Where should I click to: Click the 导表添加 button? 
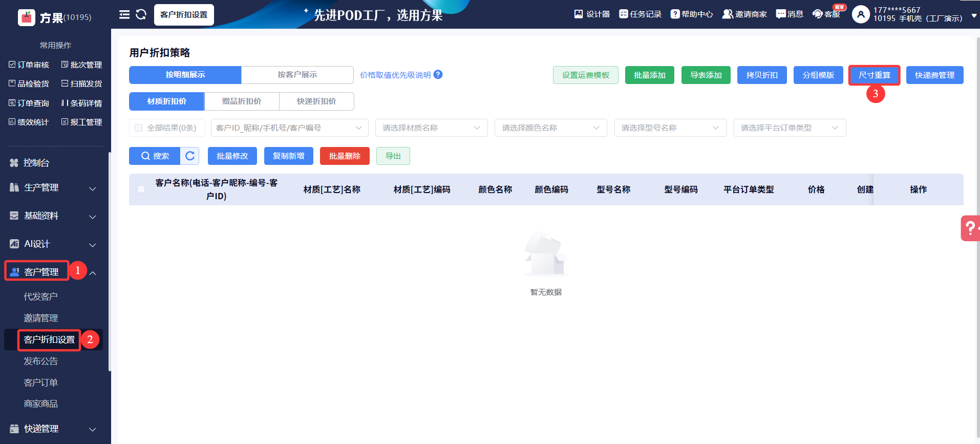click(706, 75)
